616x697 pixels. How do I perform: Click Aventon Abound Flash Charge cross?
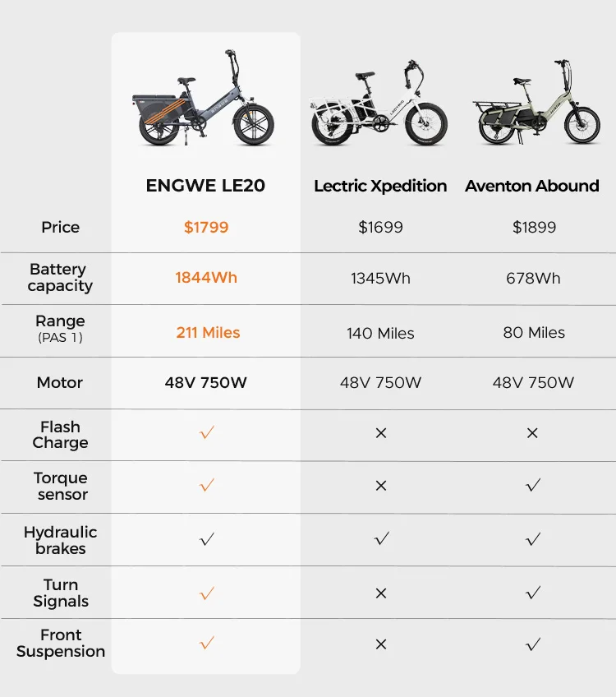click(533, 433)
